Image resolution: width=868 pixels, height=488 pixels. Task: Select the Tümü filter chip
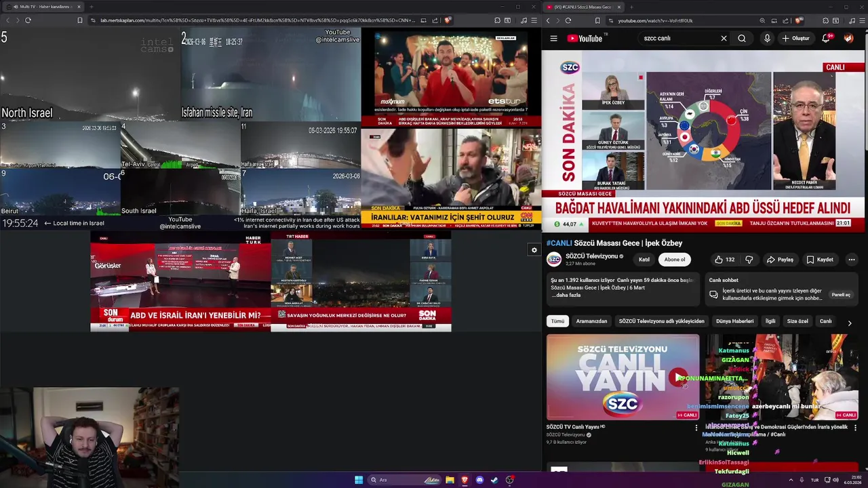point(557,321)
